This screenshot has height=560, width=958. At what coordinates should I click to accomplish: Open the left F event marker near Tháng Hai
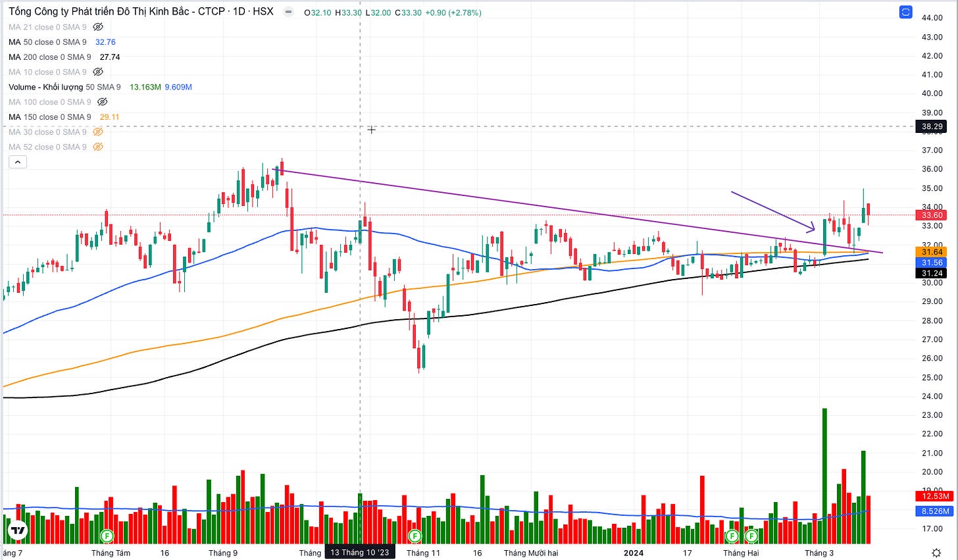coord(732,536)
